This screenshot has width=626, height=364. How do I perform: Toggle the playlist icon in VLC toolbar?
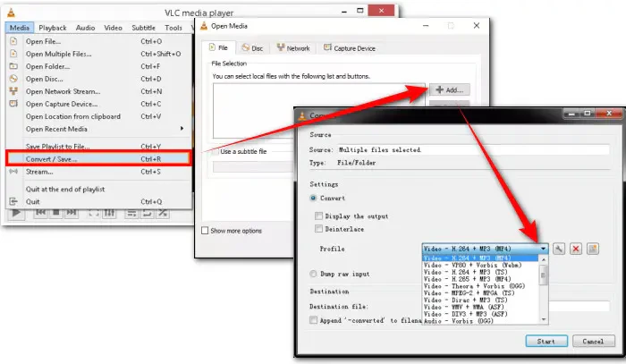[131, 213]
